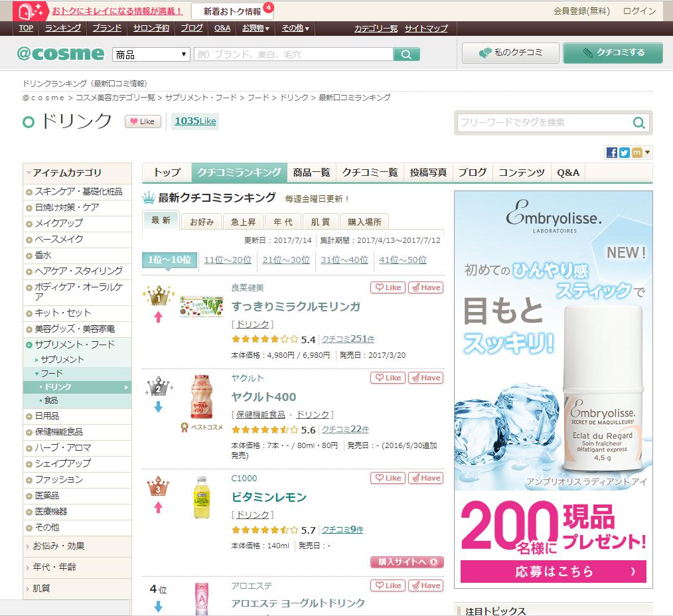Image resolution: width=673 pixels, height=616 pixels.
Task: Click the tag search magnifier icon
Action: (x=638, y=123)
